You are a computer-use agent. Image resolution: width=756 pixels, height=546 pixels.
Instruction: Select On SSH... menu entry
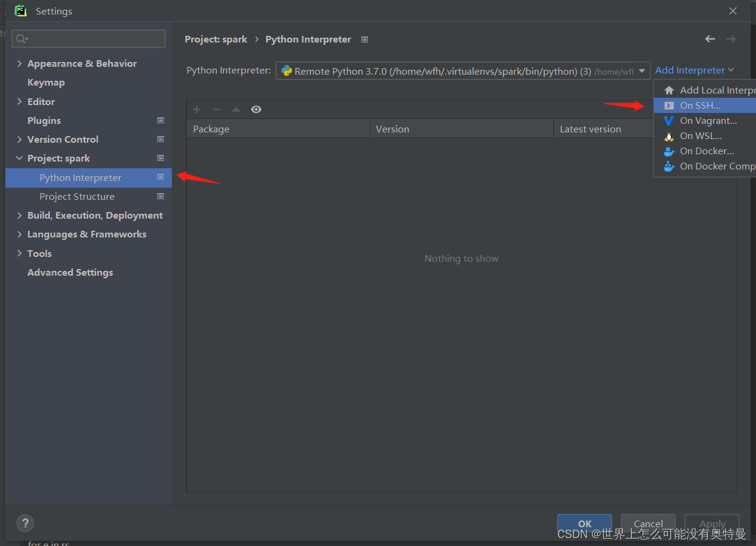click(705, 105)
